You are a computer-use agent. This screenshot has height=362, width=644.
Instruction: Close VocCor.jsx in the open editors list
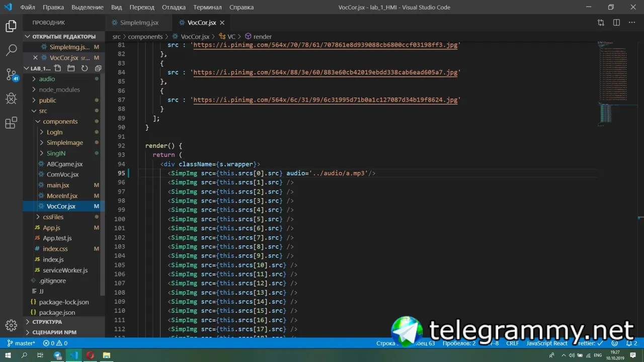point(35,58)
